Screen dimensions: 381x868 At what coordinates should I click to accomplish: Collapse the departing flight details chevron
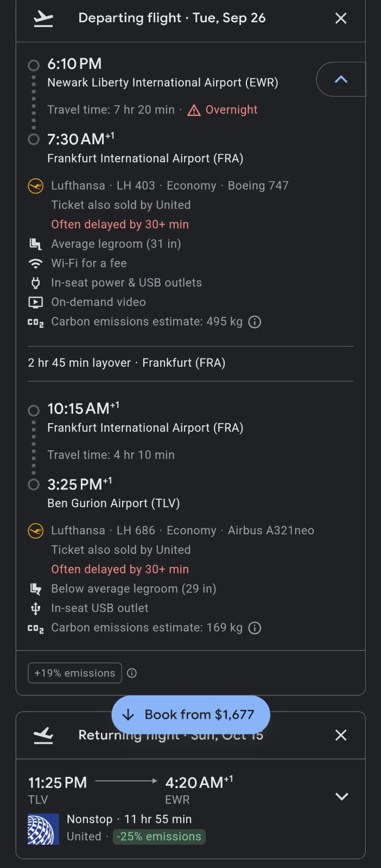pyautogui.click(x=341, y=79)
